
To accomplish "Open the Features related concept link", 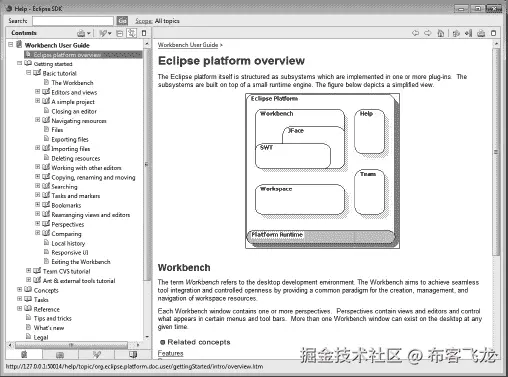I will [x=170, y=353].
